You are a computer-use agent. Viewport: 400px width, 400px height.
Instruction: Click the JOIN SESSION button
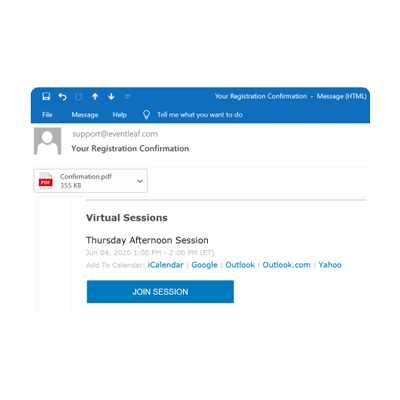coord(160,292)
